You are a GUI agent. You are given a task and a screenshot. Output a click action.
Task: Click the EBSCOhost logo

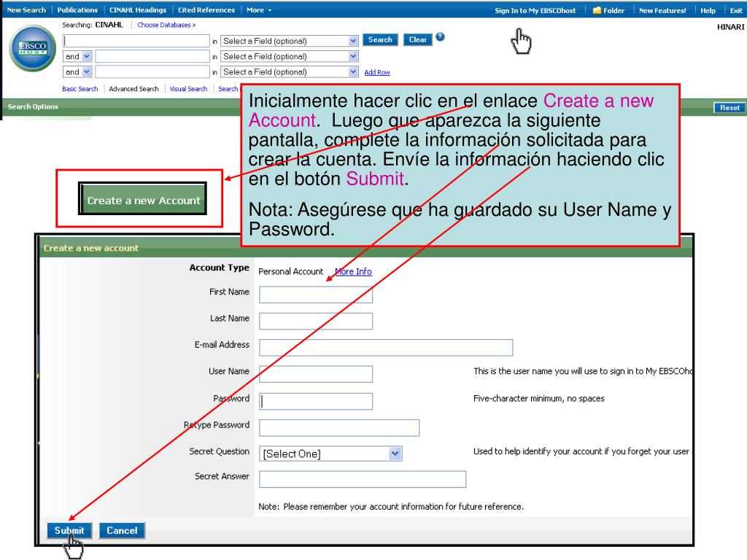pyautogui.click(x=33, y=48)
